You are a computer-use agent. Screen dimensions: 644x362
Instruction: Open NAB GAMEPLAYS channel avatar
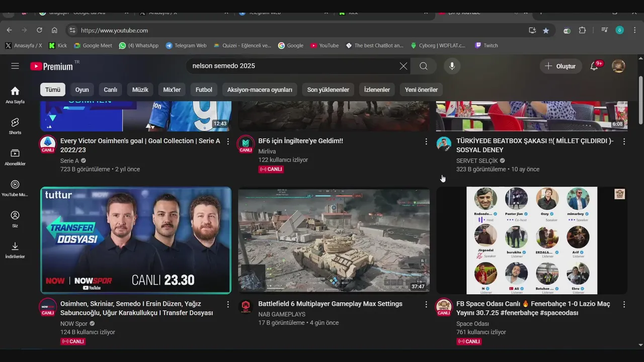coord(246,306)
